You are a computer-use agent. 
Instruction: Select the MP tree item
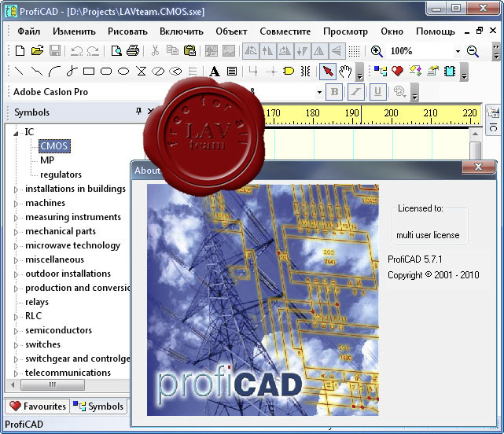click(47, 160)
